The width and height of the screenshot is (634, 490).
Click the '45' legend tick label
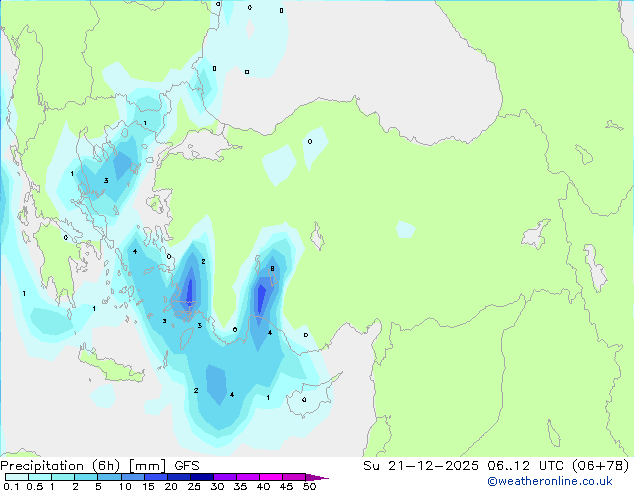(286, 486)
